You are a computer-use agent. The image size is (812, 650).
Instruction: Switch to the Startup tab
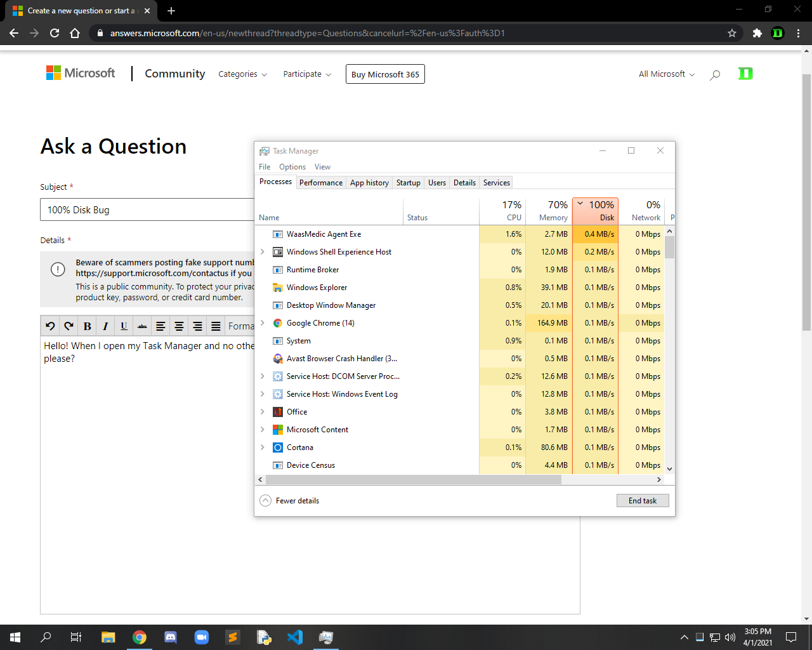tap(409, 183)
